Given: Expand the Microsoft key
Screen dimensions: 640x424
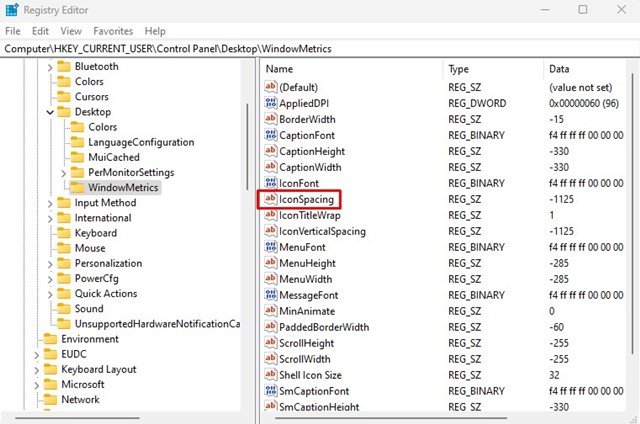Looking at the screenshot, I should click(36, 385).
